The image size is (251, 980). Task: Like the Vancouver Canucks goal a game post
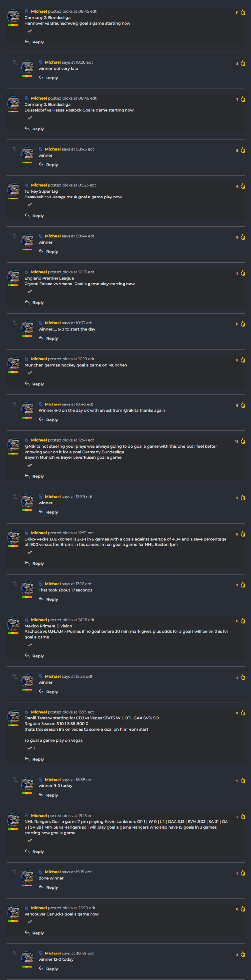[243, 909]
